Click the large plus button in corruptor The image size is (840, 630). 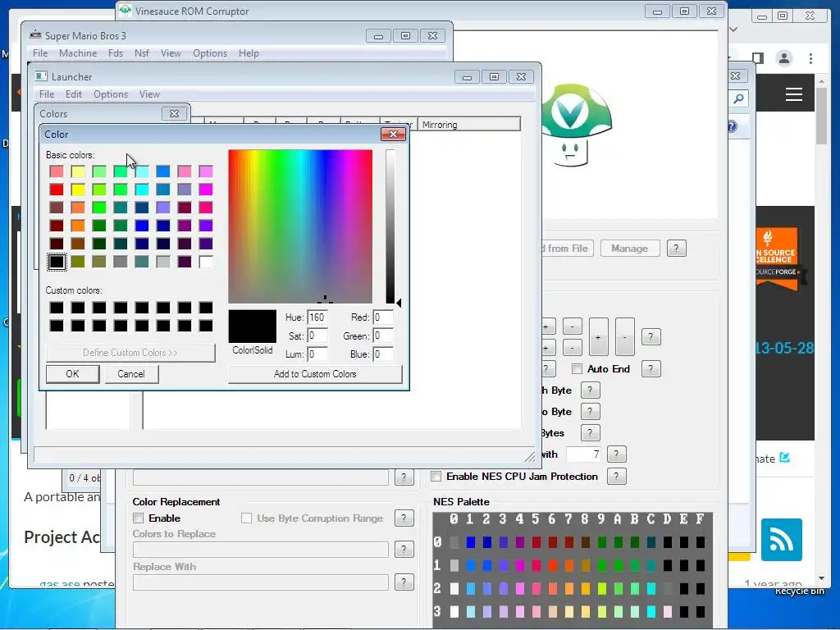click(598, 337)
